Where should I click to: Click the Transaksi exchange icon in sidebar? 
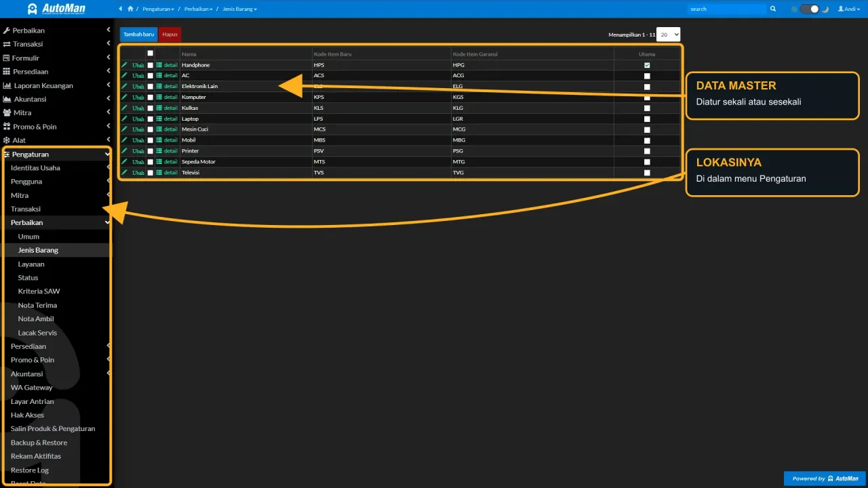[x=7, y=44]
